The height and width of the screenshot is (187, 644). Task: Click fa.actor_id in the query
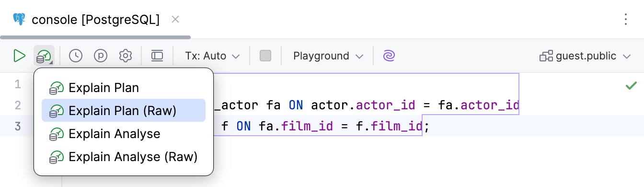click(x=479, y=105)
